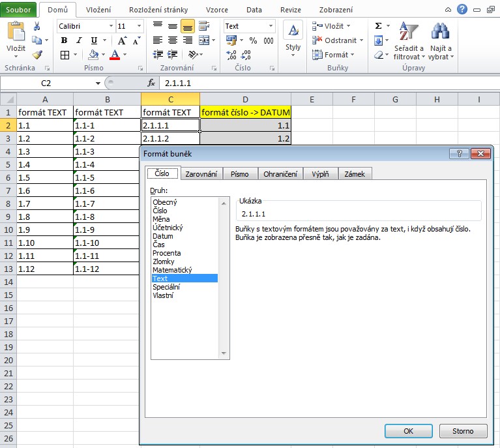Click the insert function fx icon

point(151,83)
